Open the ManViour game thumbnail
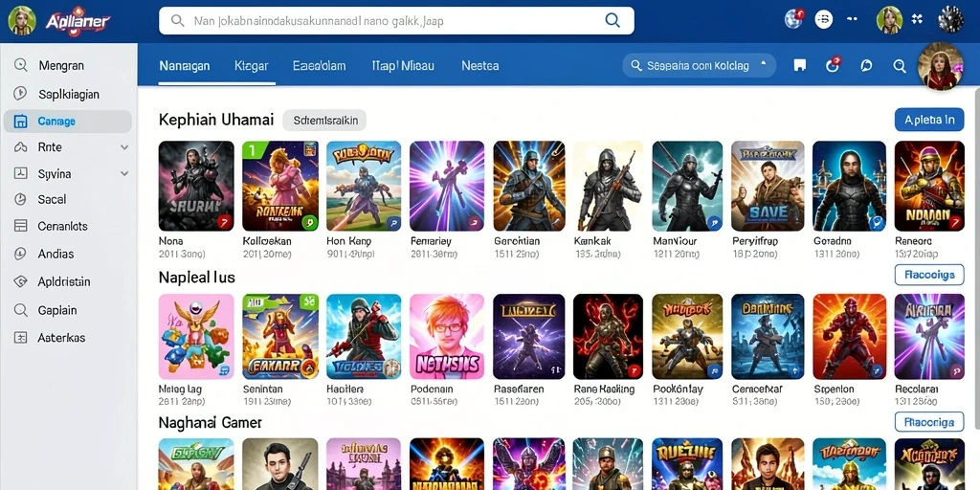 [x=687, y=187]
